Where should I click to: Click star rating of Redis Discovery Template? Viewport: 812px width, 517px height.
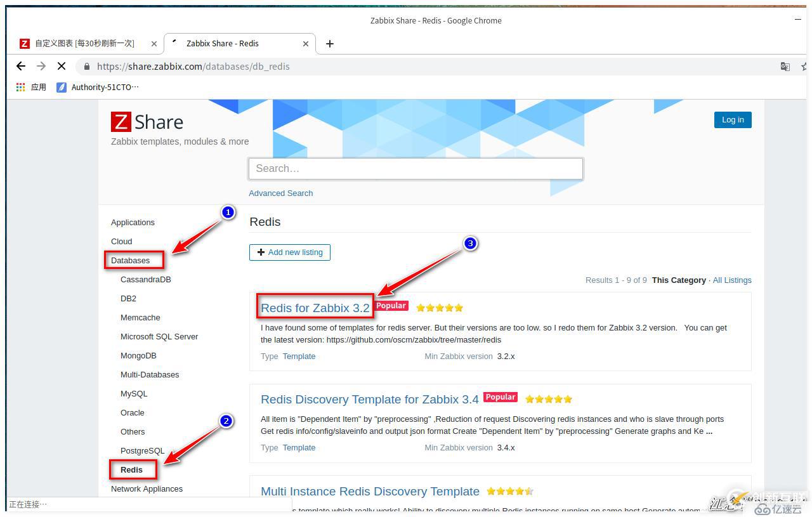point(549,399)
